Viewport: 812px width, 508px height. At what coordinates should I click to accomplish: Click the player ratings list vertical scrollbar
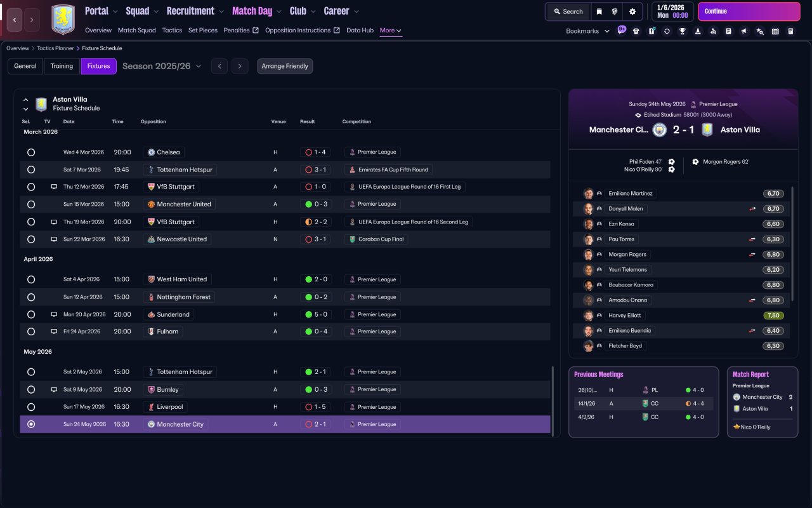[792, 243]
